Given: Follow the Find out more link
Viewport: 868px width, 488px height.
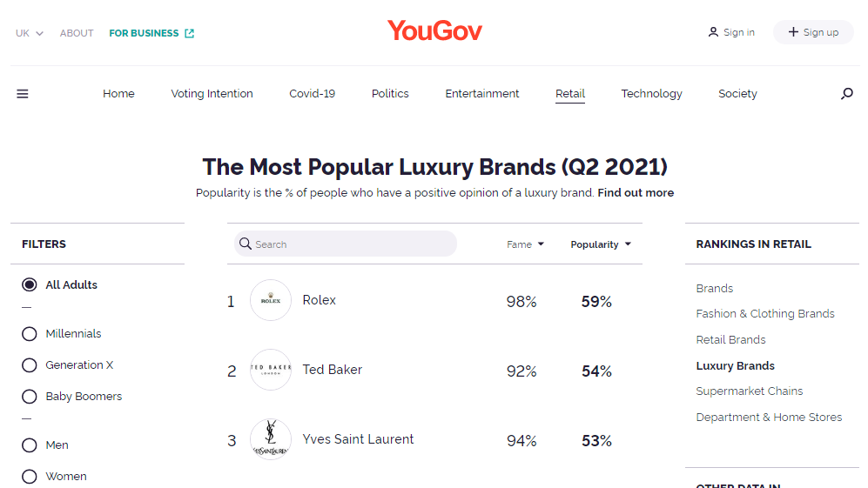Looking at the screenshot, I should click(636, 193).
